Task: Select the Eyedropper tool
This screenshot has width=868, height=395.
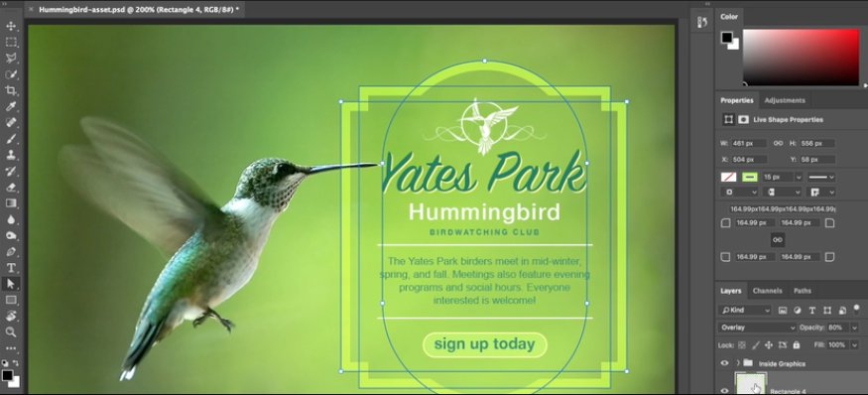Action: (11, 106)
